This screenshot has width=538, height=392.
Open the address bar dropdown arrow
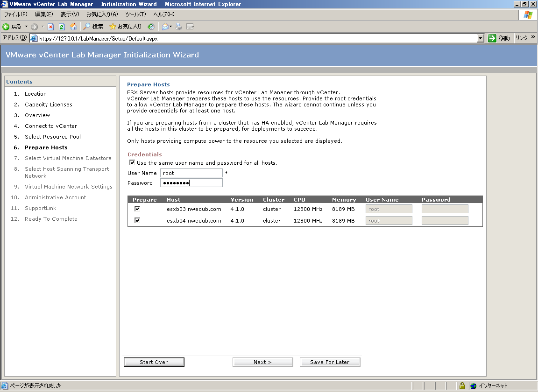coord(481,38)
